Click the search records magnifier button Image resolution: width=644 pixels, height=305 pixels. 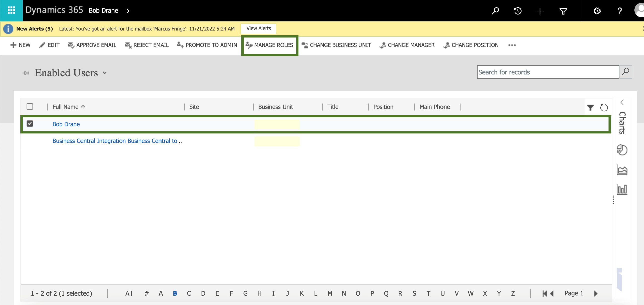tap(625, 72)
